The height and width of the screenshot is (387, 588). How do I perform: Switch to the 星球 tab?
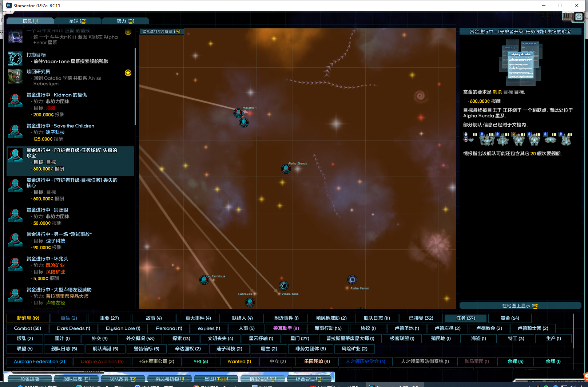(78, 21)
